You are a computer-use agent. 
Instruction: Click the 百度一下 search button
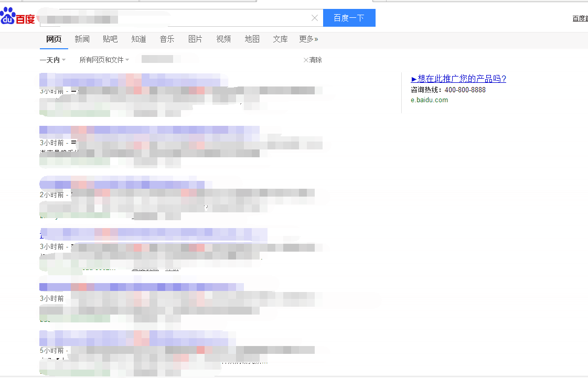[349, 17]
